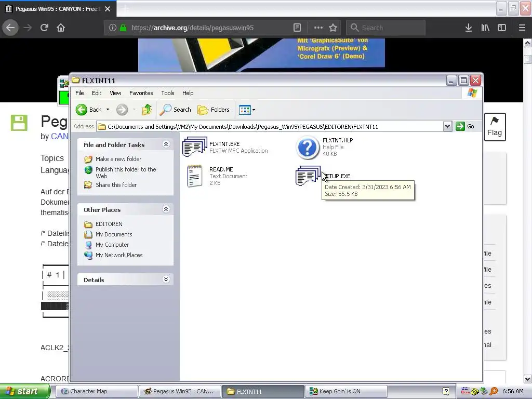Show site information icon in URL bar
Screen dimensions: 532x399
[112, 28]
